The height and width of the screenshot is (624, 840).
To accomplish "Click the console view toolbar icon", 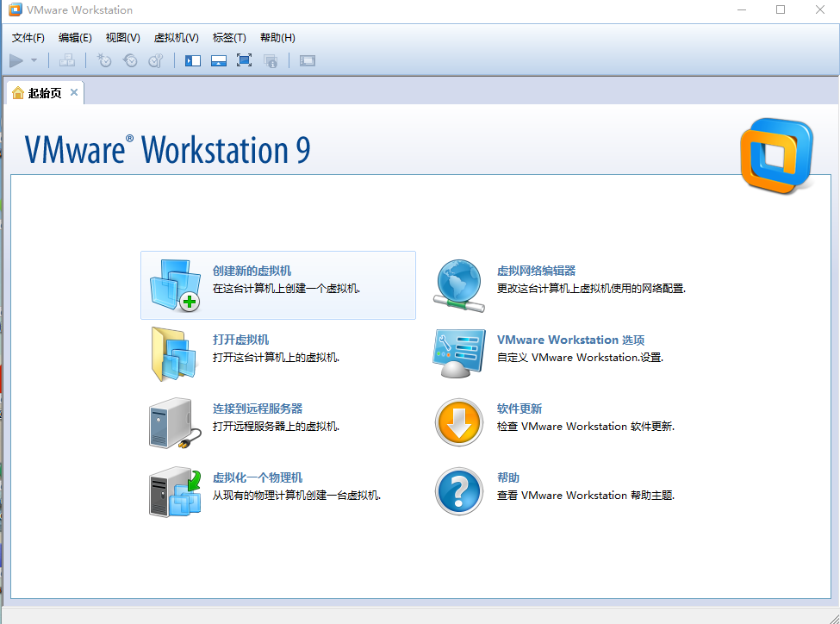I will tap(308, 60).
